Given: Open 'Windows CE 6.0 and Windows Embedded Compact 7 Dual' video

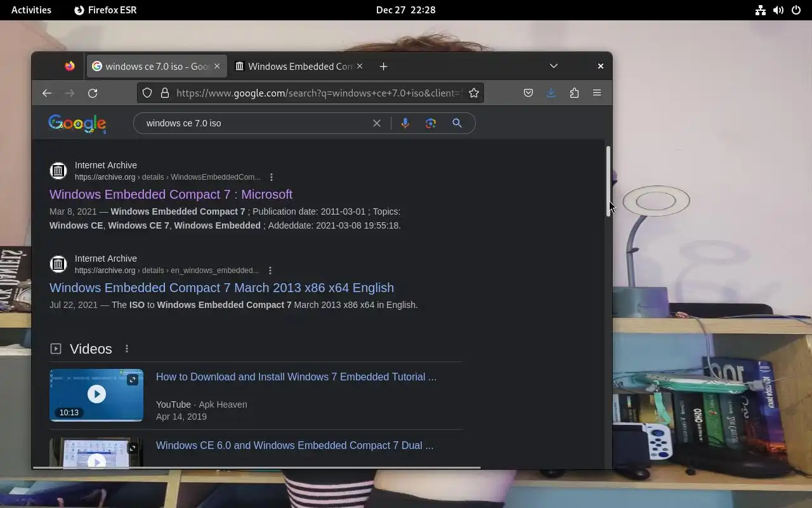Looking at the screenshot, I should pyautogui.click(x=295, y=445).
